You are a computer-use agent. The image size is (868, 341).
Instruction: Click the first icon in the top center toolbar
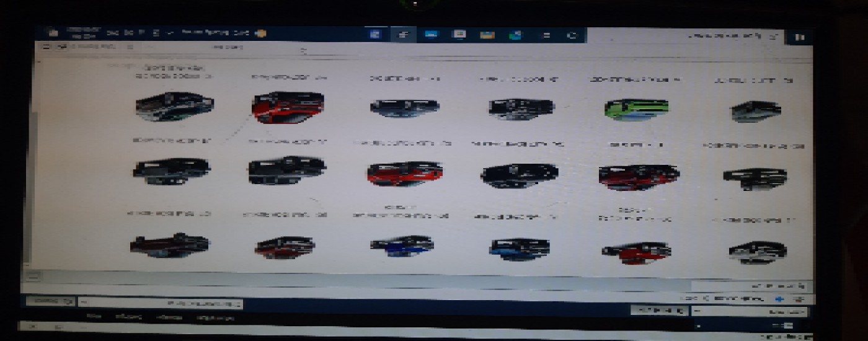pyautogui.click(x=374, y=35)
